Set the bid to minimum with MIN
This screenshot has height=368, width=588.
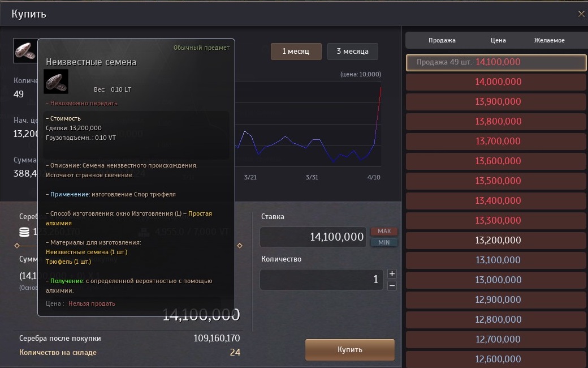384,242
